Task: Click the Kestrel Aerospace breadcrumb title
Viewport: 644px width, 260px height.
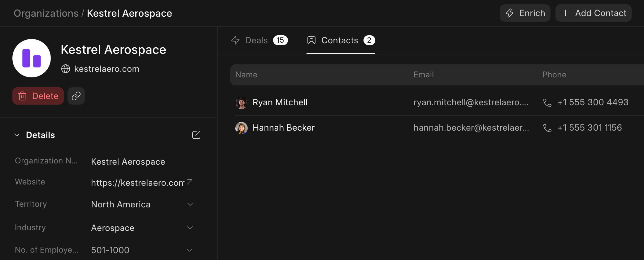Action: pyautogui.click(x=129, y=13)
